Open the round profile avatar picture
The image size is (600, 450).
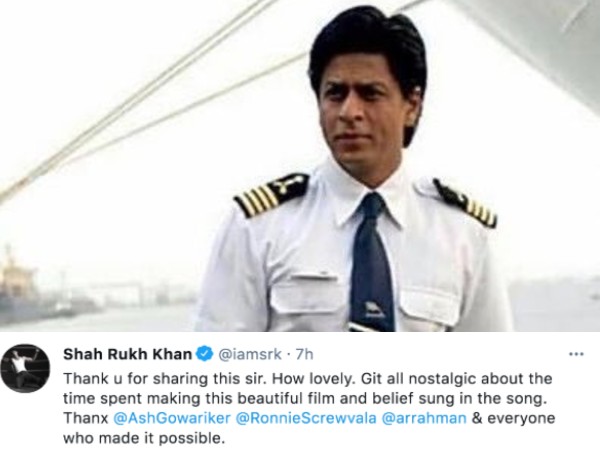25,368
